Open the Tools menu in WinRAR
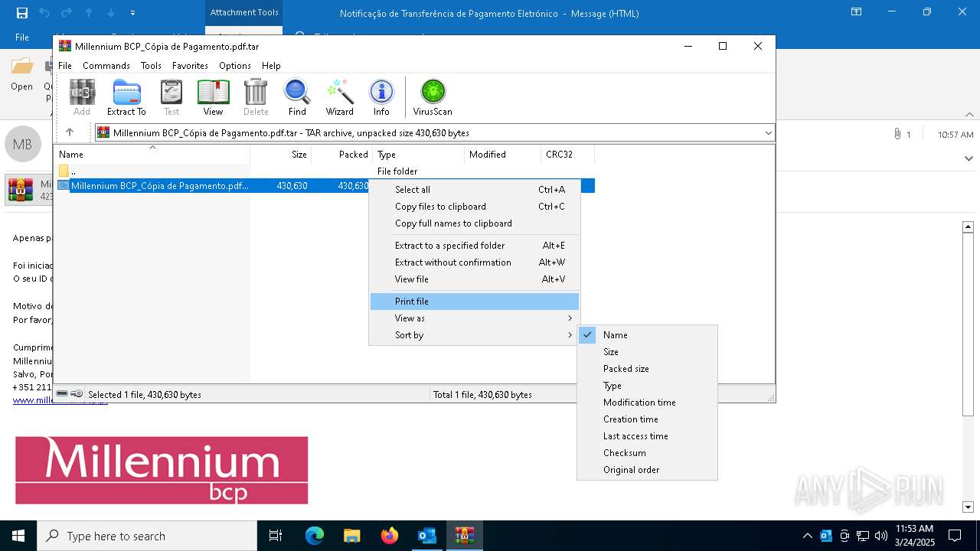Viewport: 980px width, 551px height. pyautogui.click(x=151, y=66)
